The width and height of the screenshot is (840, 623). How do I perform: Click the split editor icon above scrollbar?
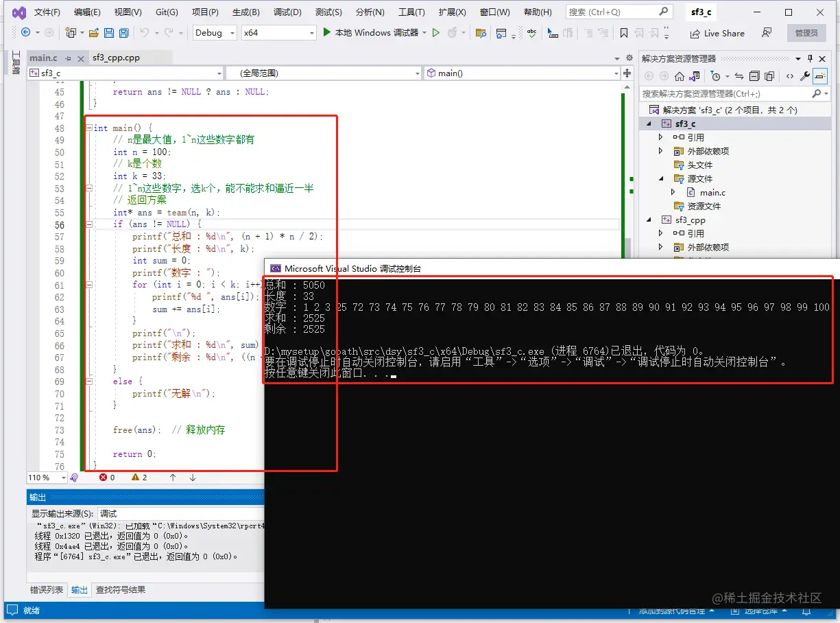627,73
